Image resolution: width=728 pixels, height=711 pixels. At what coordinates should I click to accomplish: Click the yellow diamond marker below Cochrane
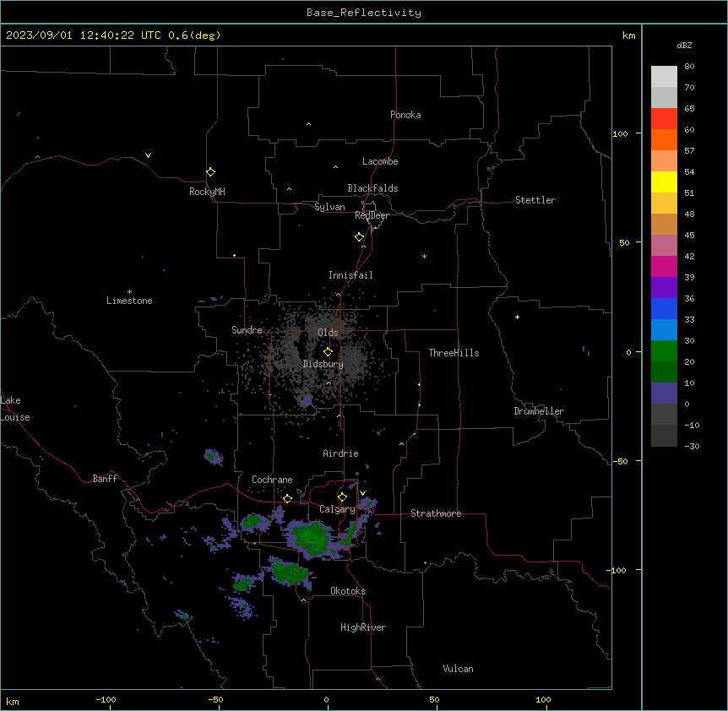click(x=287, y=498)
